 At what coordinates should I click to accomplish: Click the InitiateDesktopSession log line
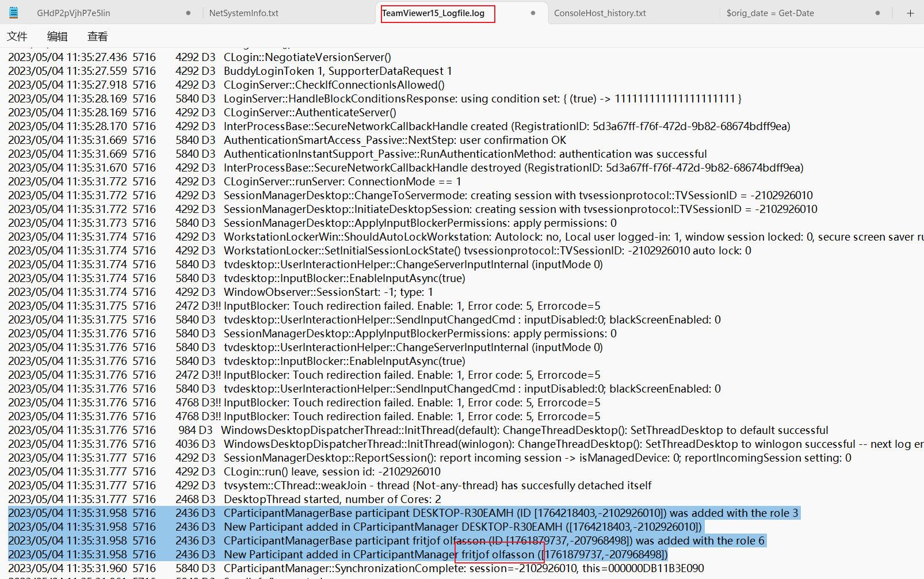413,209
